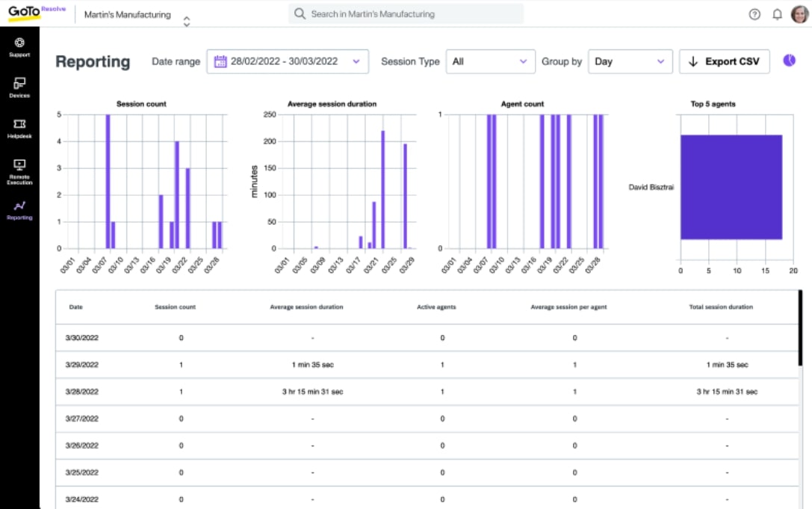Click the search field in header
812x509 pixels.
[x=406, y=14]
